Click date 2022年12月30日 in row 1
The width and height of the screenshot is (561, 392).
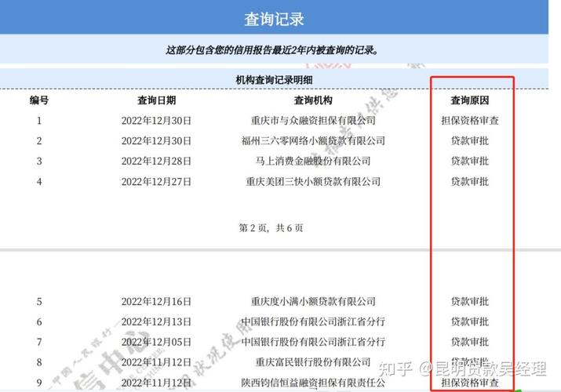coord(156,121)
